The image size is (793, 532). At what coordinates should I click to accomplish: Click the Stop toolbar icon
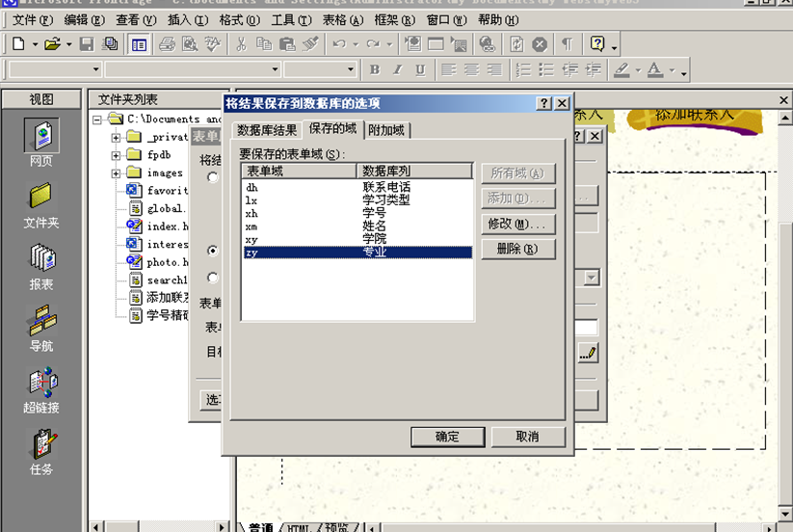540,44
